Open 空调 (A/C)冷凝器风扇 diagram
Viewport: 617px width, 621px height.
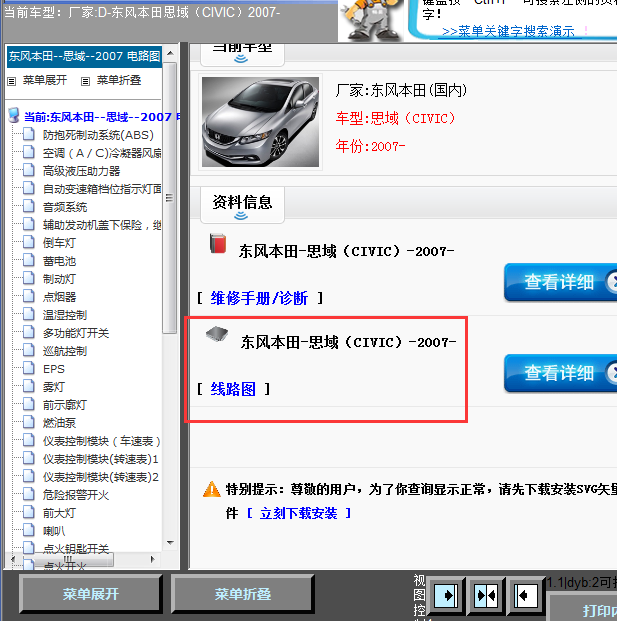pyautogui.click(x=102, y=153)
